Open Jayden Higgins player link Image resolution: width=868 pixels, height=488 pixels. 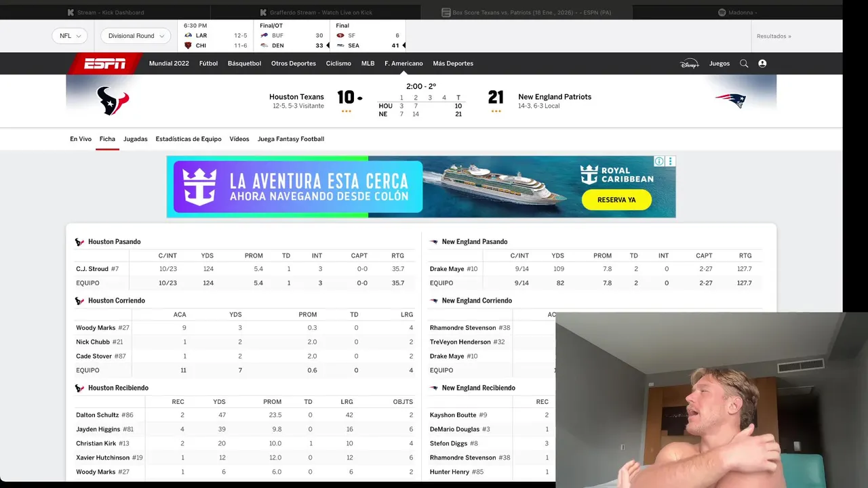click(98, 429)
